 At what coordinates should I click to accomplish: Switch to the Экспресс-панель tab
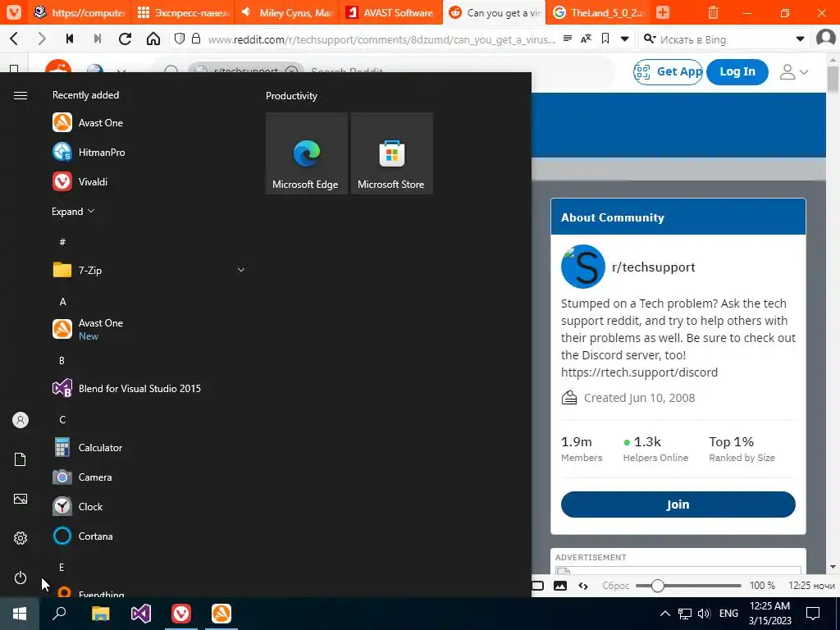click(x=185, y=12)
